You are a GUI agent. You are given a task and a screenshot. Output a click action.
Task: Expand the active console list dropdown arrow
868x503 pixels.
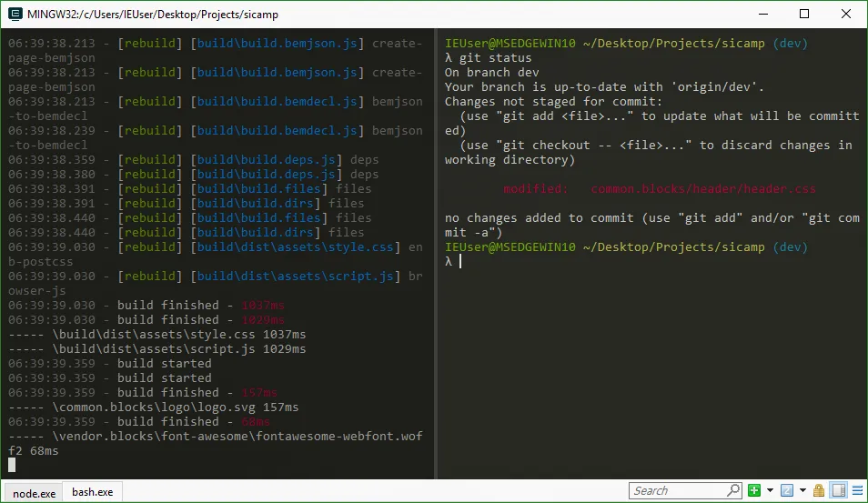point(802,491)
